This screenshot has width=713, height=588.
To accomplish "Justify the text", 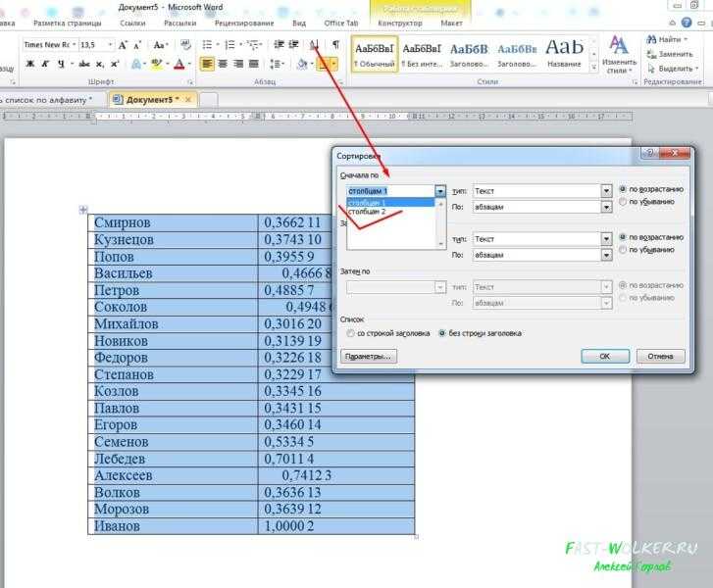I will (254, 64).
